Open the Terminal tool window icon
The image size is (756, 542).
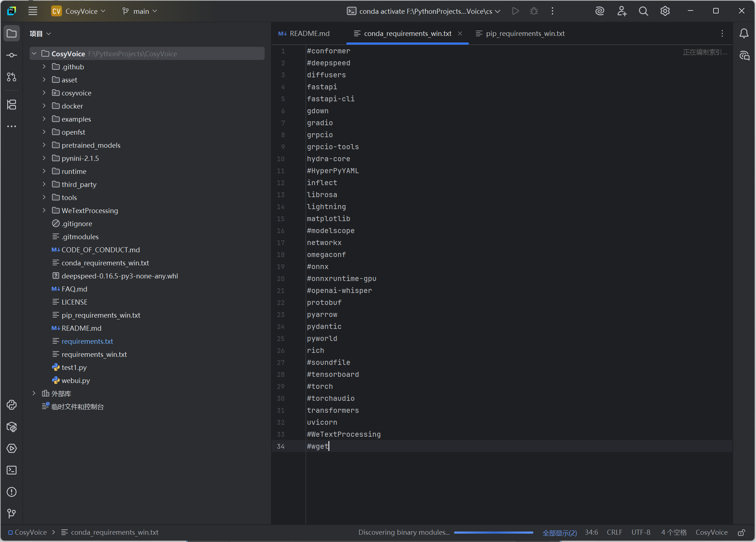click(x=12, y=470)
